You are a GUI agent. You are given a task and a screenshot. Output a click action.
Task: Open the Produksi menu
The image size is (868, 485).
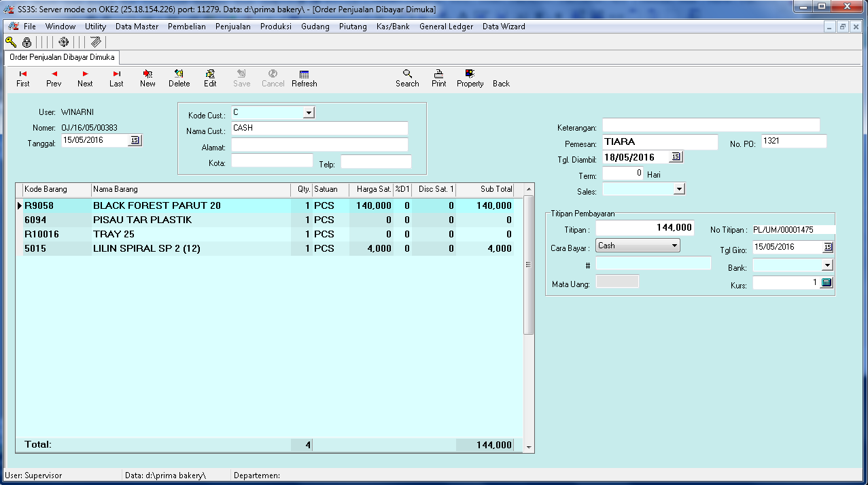276,27
